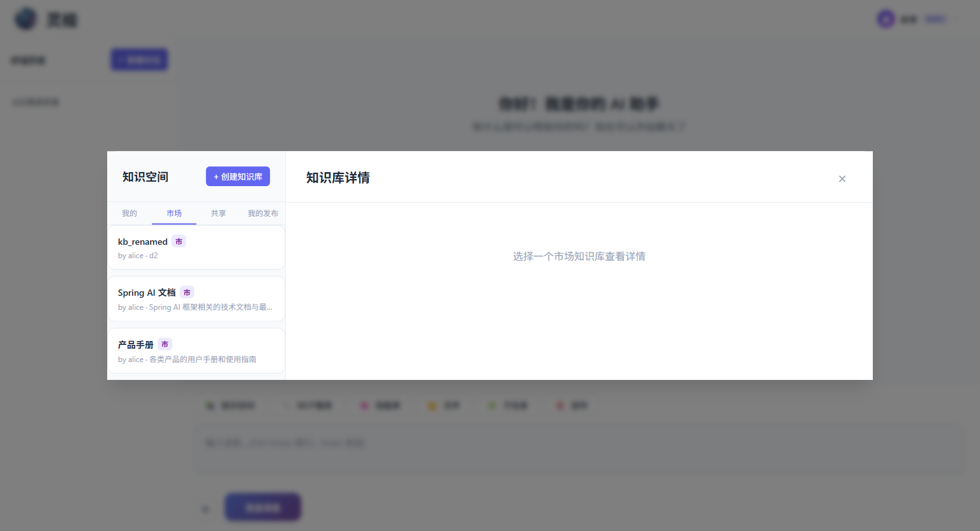Select the 市场 tab
The height and width of the screenshot is (531, 980).
point(174,213)
